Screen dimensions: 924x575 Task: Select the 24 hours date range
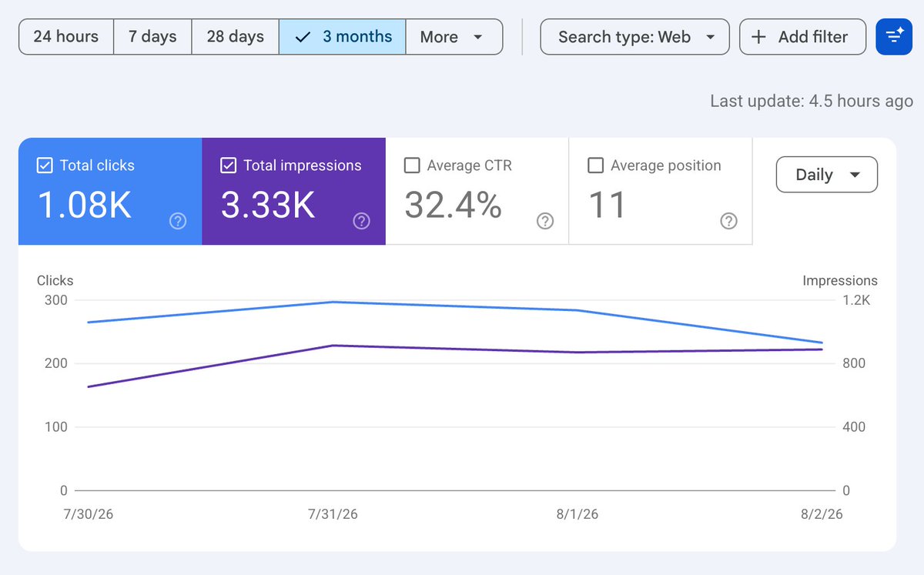pos(66,37)
